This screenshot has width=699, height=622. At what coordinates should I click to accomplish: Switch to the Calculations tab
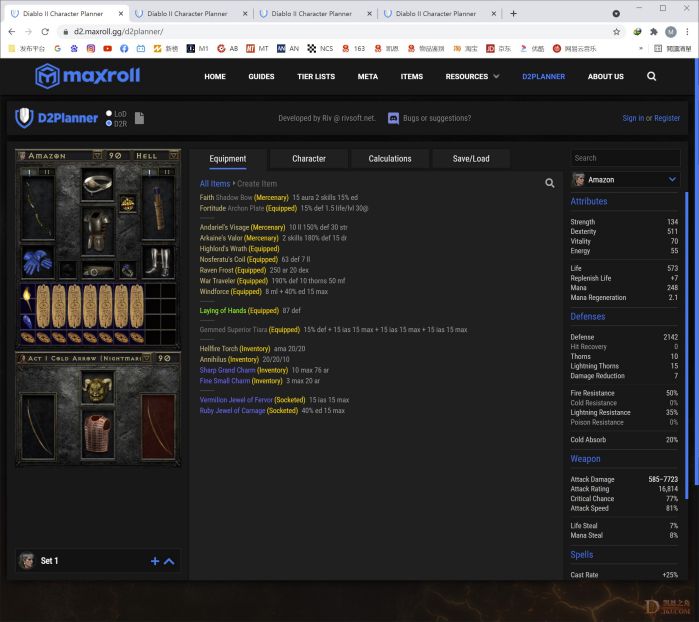point(390,159)
